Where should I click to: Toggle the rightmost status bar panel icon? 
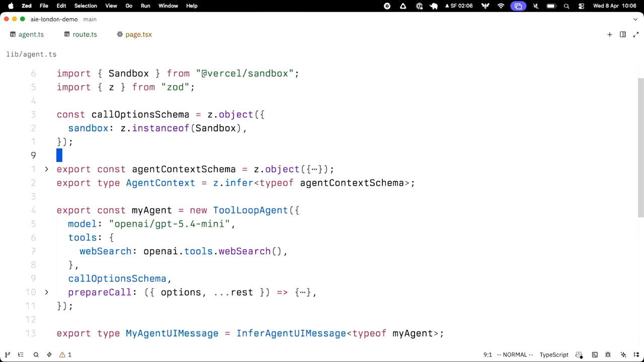coord(636,354)
